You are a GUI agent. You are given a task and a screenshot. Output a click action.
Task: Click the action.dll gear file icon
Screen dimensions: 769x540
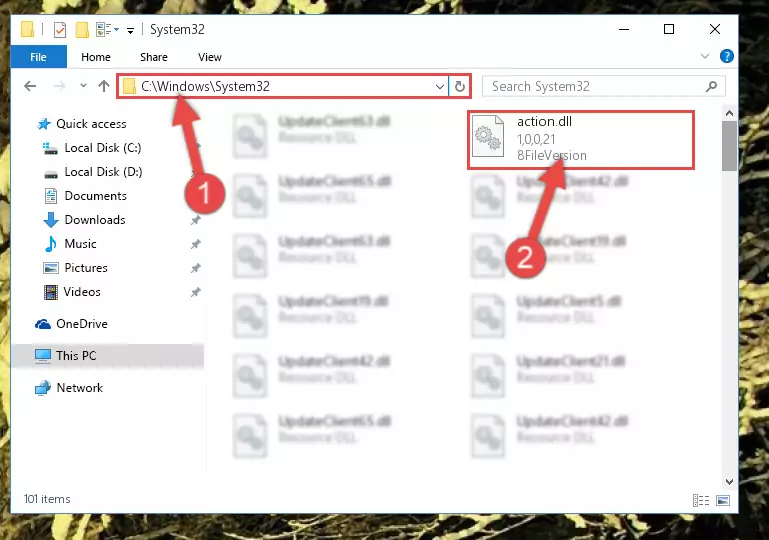(x=488, y=137)
